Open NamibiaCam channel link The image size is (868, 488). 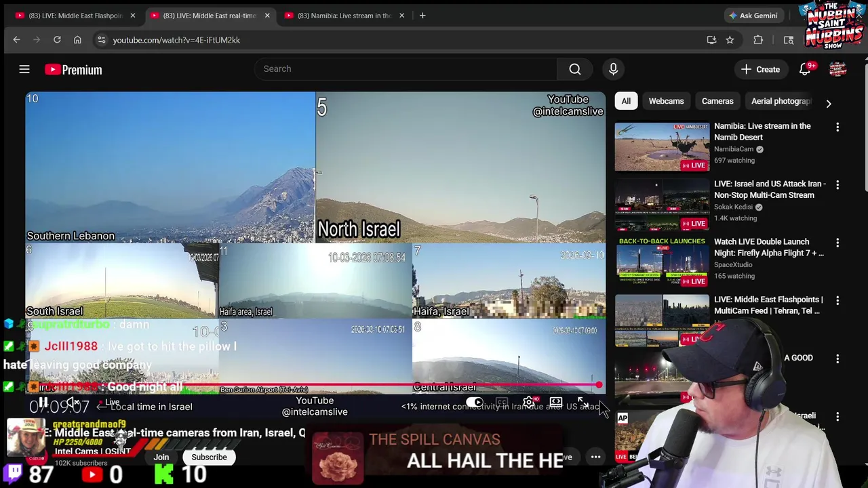734,149
